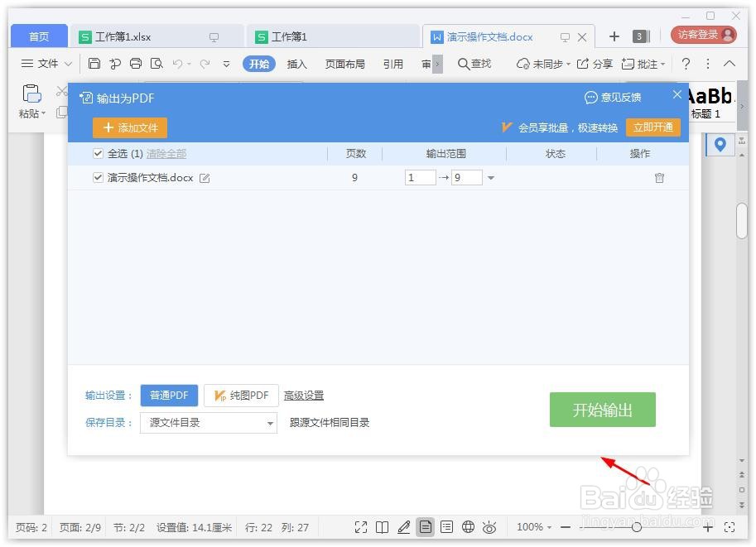Expand the page range dropdown arrow
The image size is (756, 547).
point(490,177)
